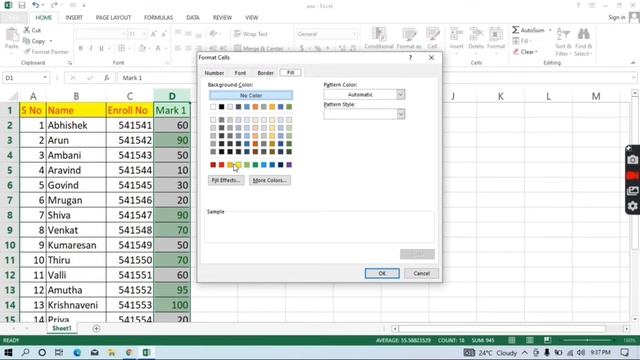
Task: Click the new sheet plus button
Action: coord(96,329)
